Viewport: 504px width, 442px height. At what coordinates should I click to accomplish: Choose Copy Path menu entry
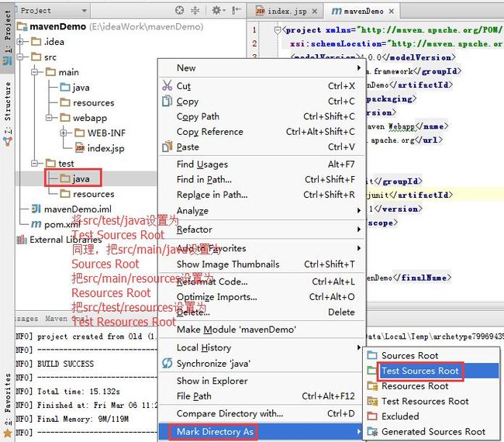(x=262, y=116)
